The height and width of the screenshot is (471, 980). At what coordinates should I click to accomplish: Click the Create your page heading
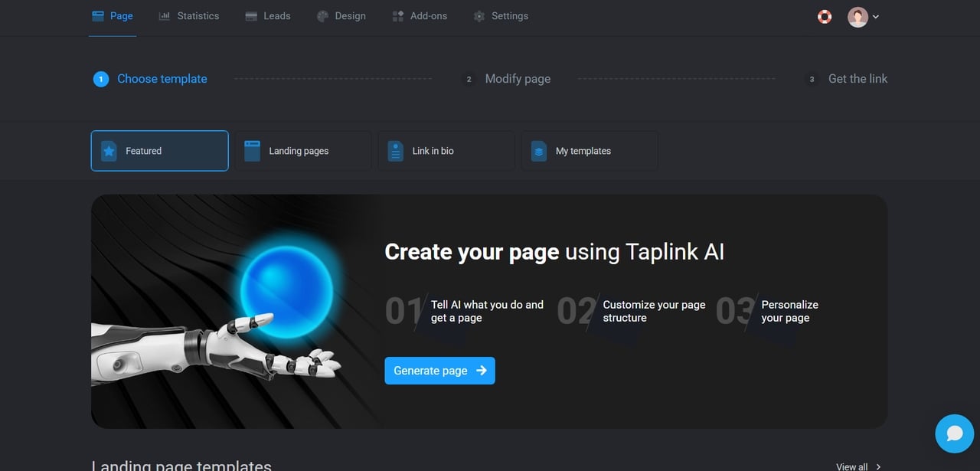(554, 252)
